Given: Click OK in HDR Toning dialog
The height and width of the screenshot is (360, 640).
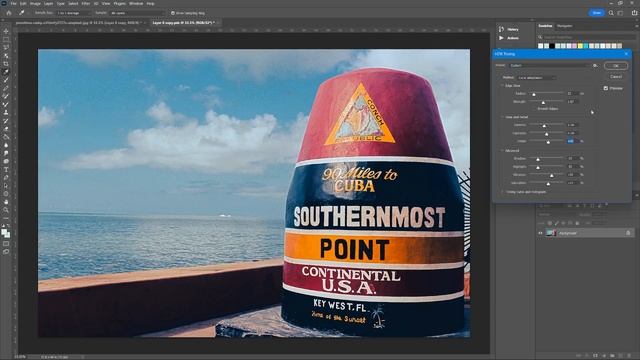Looking at the screenshot, I should click(616, 66).
